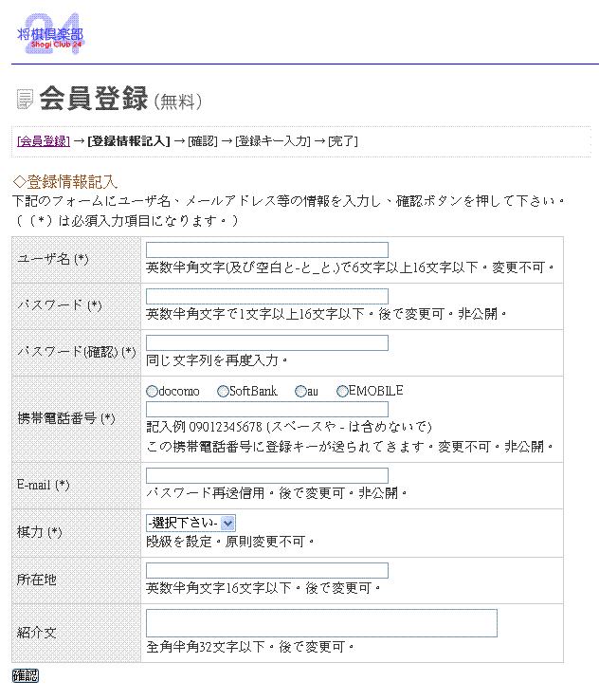Select the SoftBank carrier radio button
This screenshot has height=700, width=599.
click(223, 392)
